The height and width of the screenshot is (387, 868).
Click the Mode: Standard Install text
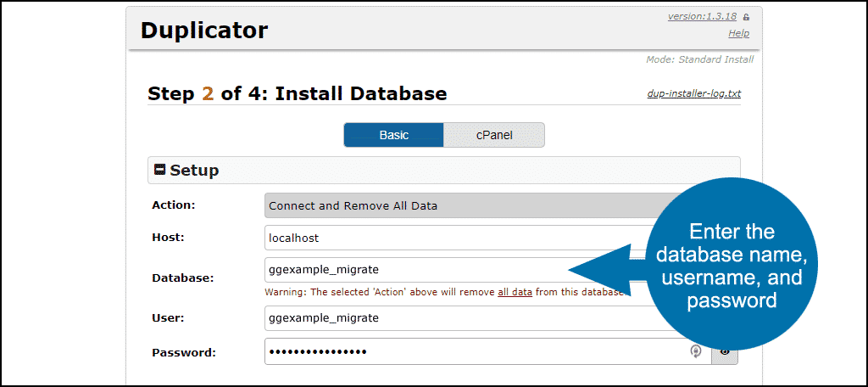click(699, 59)
